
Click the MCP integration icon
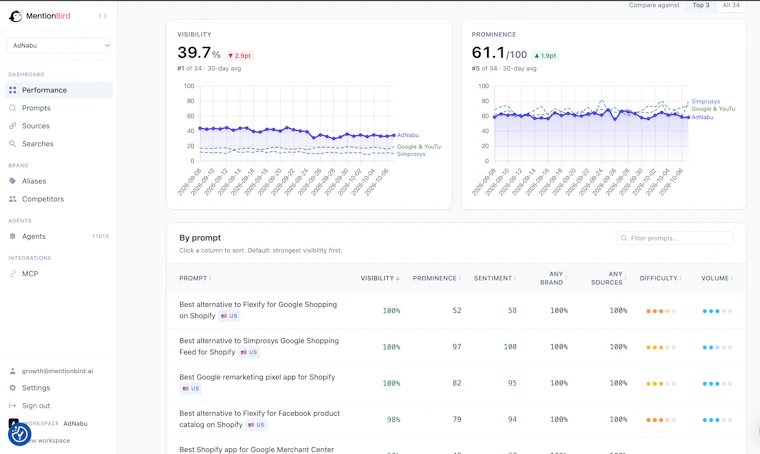point(13,274)
